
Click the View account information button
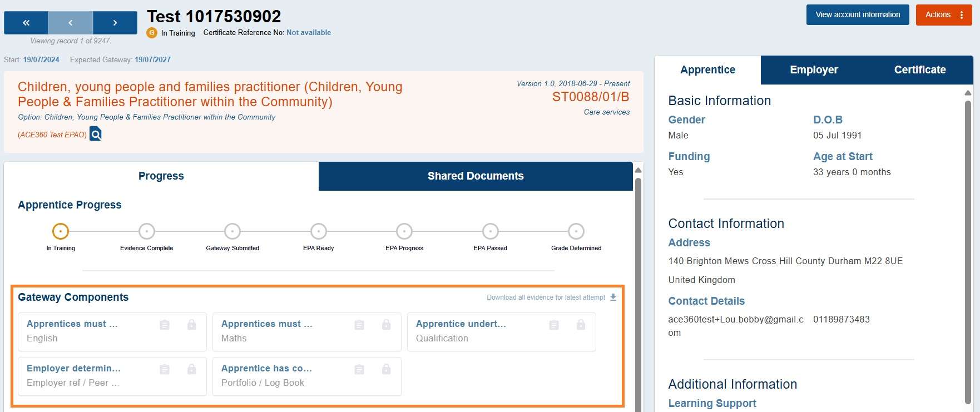tap(857, 14)
